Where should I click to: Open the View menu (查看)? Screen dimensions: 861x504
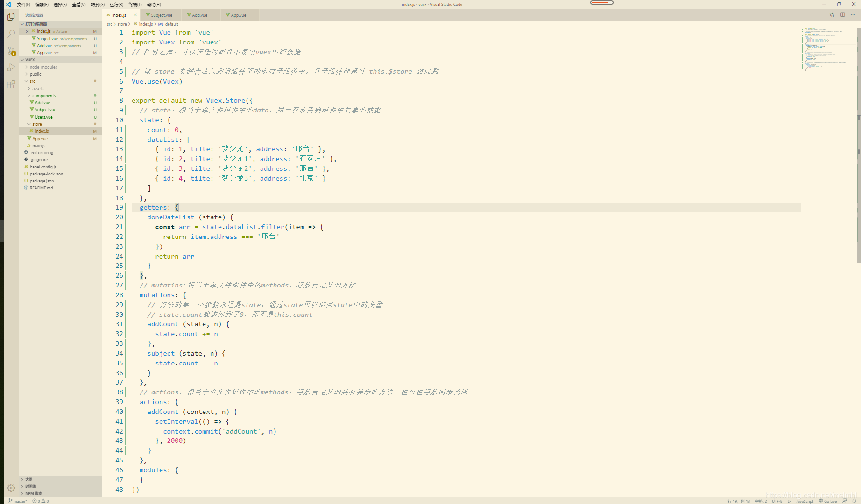[x=78, y=4]
